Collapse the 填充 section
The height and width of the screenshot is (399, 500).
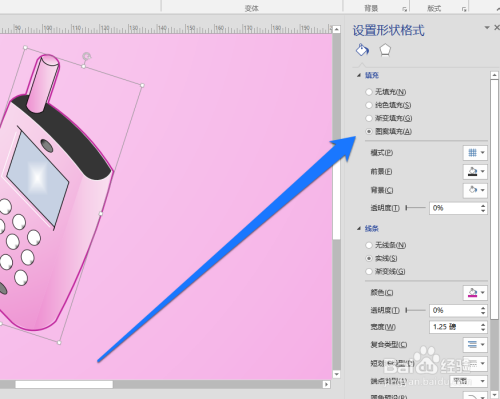(x=359, y=75)
